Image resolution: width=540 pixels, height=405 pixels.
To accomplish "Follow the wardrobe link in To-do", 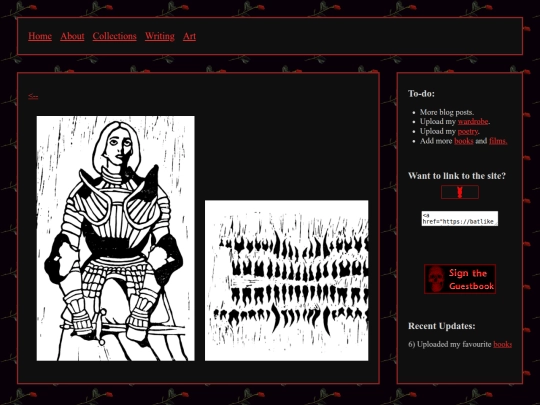I will 473,122.
